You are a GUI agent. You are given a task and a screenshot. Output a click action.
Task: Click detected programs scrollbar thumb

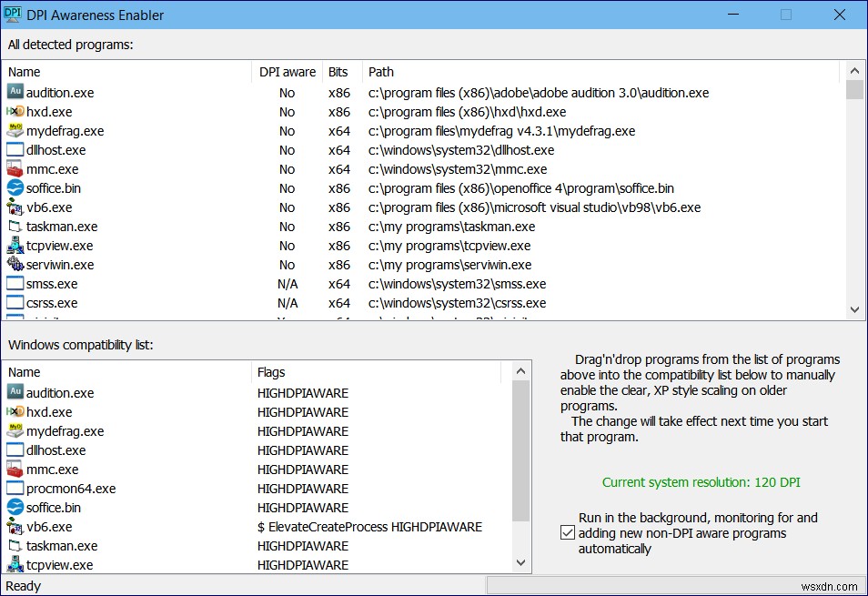854,90
